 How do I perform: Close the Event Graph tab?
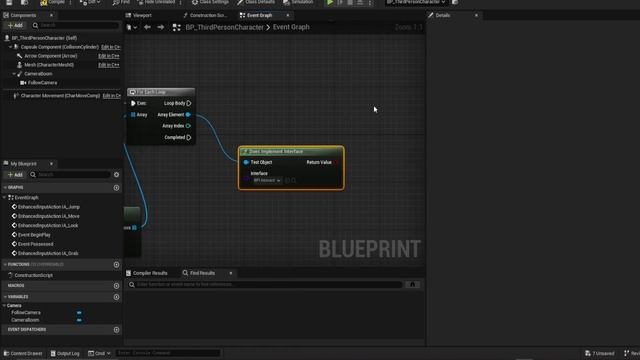click(288, 15)
